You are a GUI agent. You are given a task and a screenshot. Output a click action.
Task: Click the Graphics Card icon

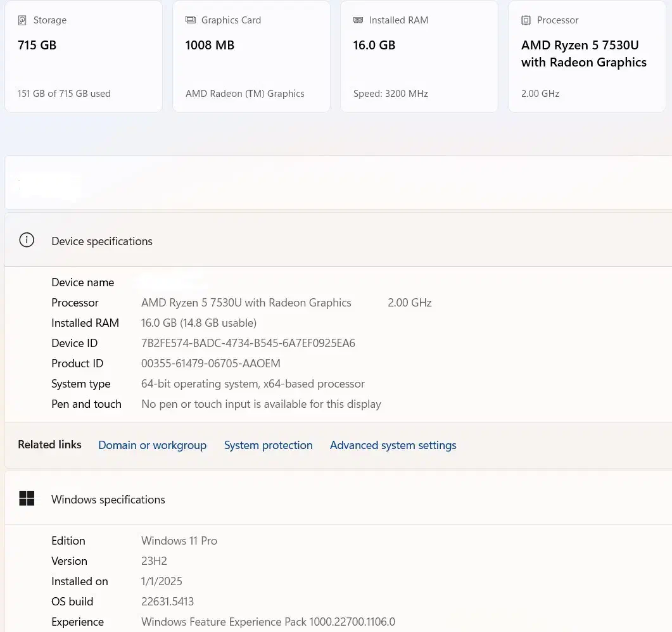[190, 20]
